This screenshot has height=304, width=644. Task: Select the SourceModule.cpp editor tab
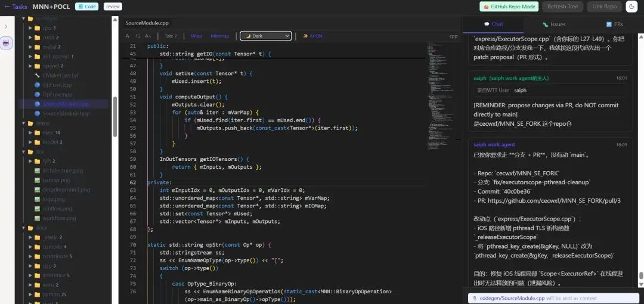coord(147,23)
